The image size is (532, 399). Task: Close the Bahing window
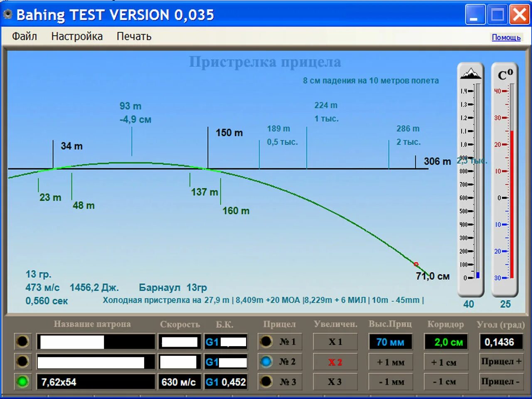519,15
